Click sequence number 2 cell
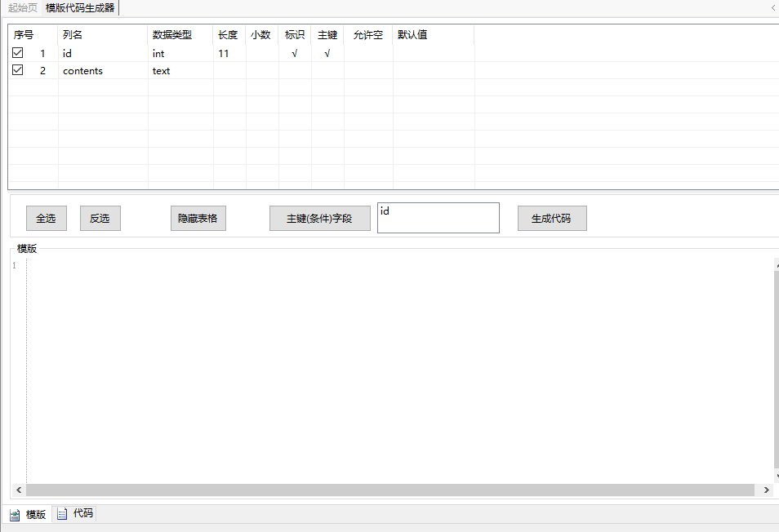This screenshot has height=532, width=779. pyautogui.click(x=42, y=70)
